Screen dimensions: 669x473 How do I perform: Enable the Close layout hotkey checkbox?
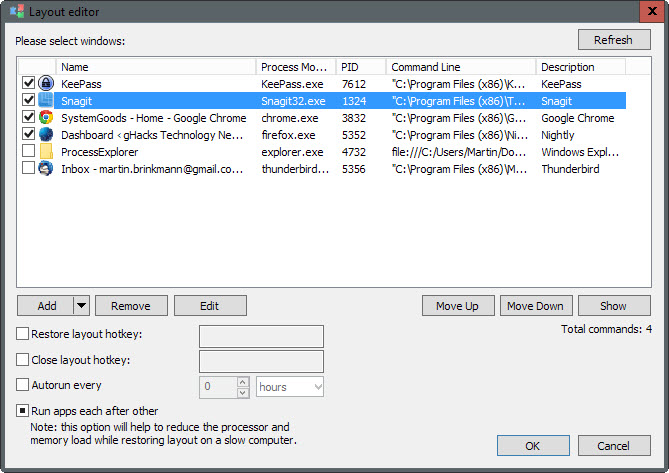tap(22, 360)
